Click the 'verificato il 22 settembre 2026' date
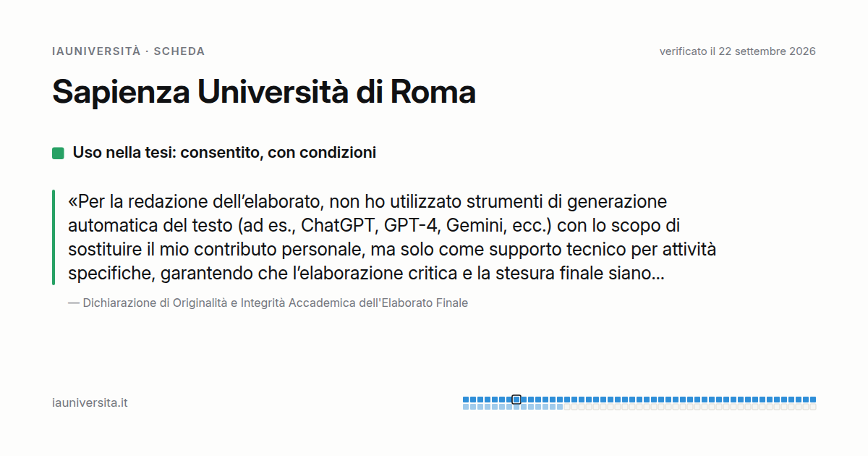The image size is (868, 456). tap(738, 51)
